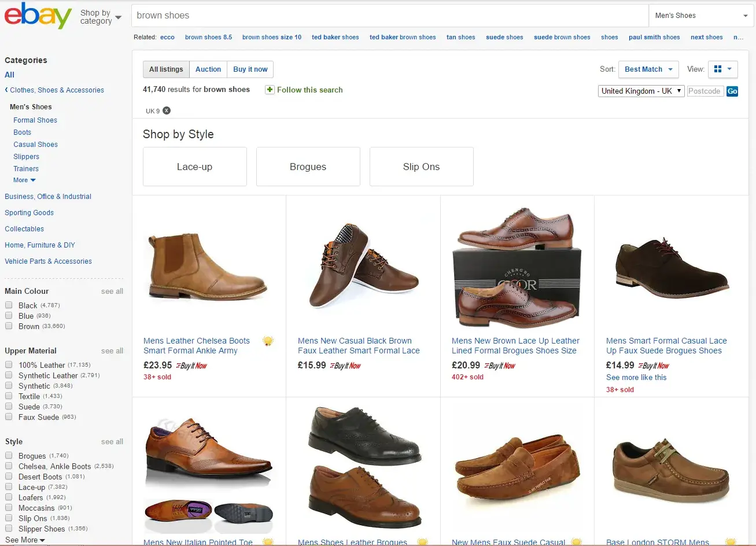Remove the UK 9 filter tag
The image size is (756, 546).
click(x=167, y=111)
